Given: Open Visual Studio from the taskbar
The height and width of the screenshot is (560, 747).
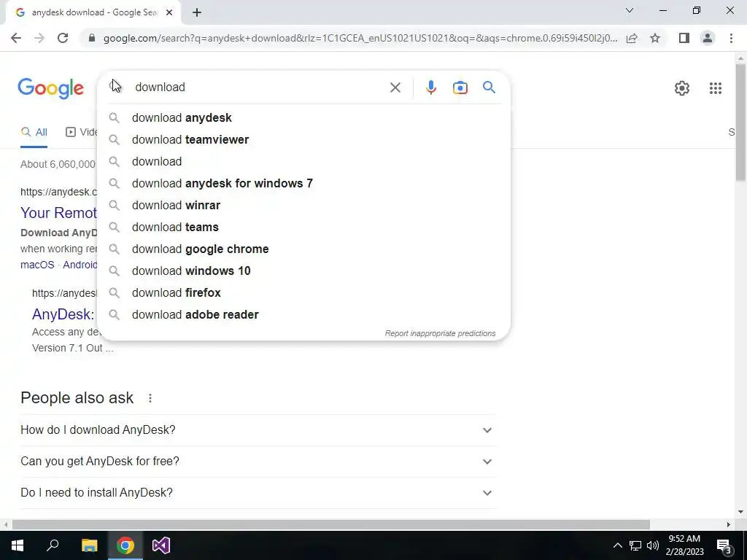Looking at the screenshot, I should click(161, 545).
